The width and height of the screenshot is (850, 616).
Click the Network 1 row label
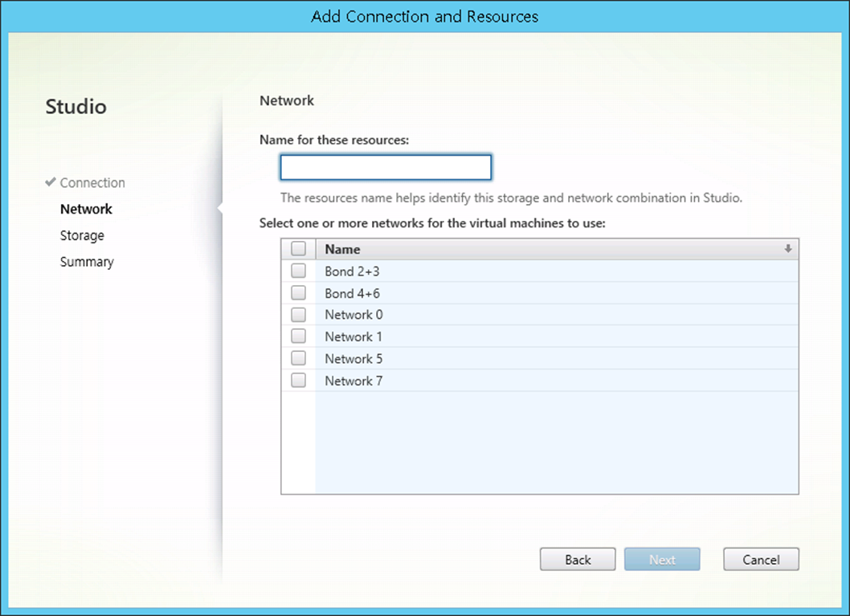(353, 337)
